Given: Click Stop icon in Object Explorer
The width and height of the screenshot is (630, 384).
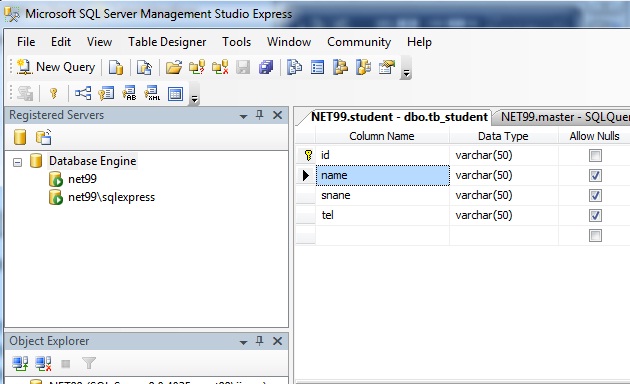Looking at the screenshot, I should click(x=65, y=364).
